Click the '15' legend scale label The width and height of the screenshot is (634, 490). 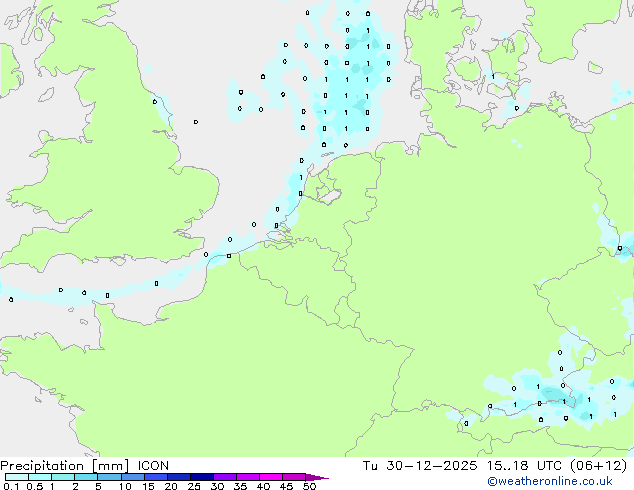pyautogui.click(x=148, y=486)
